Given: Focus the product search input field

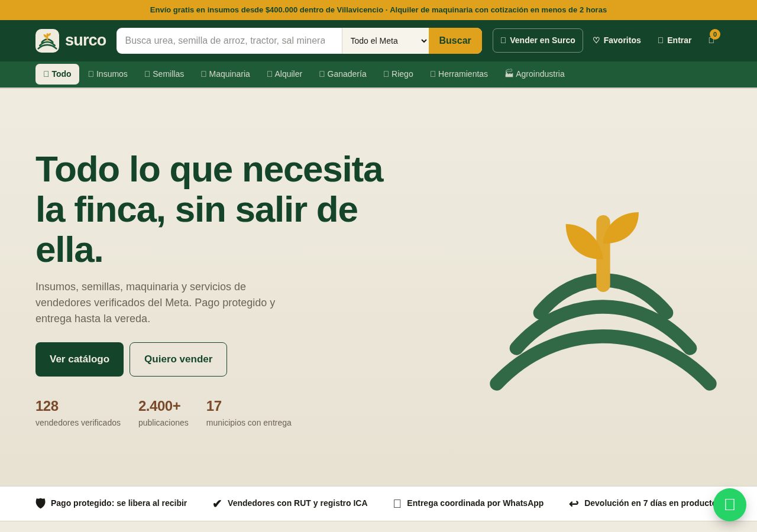Looking at the screenshot, I should pos(229,41).
